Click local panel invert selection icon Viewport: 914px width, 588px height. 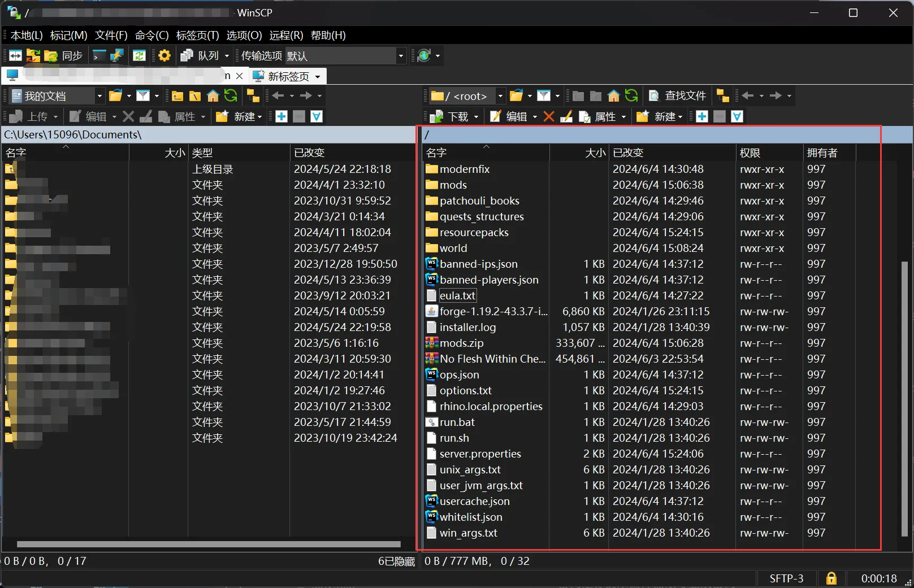(x=317, y=116)
